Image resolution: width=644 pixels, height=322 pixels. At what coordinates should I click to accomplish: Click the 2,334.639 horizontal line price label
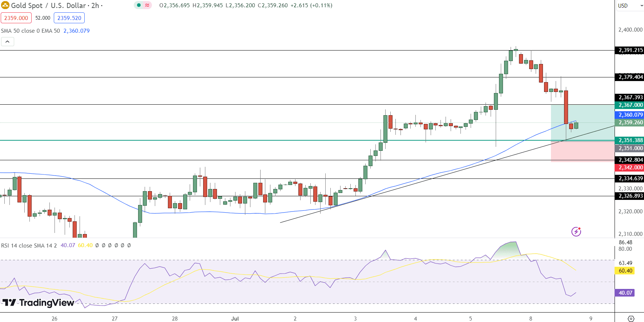(629, 178)
